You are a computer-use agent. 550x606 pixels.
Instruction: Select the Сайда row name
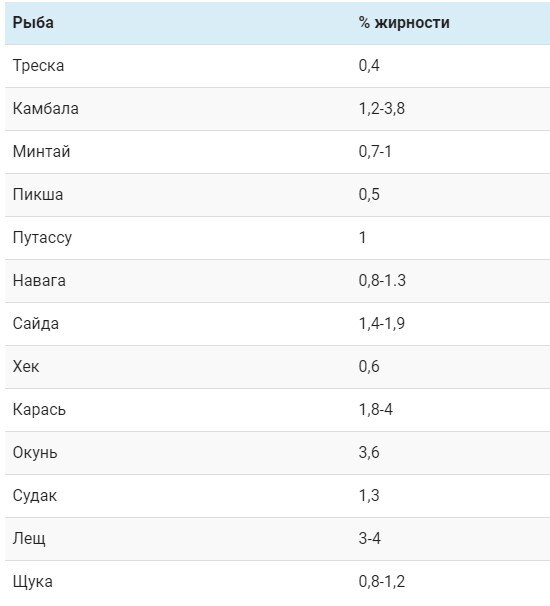36,323
